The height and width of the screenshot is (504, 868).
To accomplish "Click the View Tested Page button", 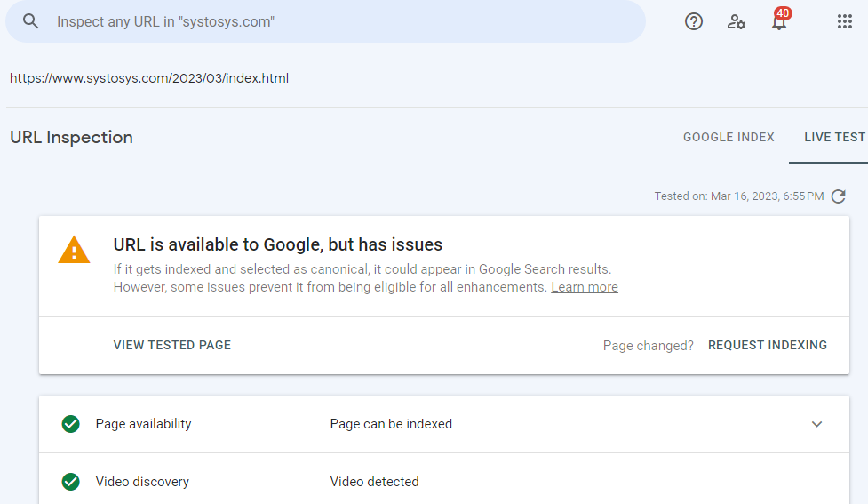I will [172, 345].
